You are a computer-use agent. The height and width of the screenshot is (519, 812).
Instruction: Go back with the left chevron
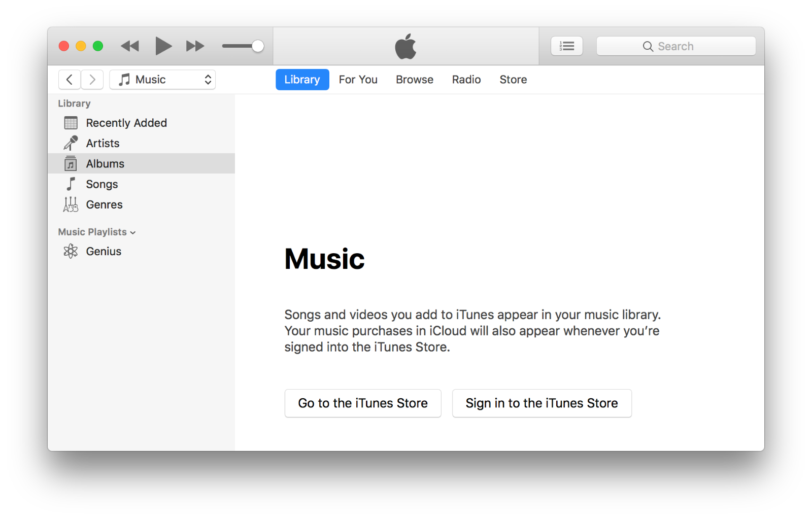point(70,80)
